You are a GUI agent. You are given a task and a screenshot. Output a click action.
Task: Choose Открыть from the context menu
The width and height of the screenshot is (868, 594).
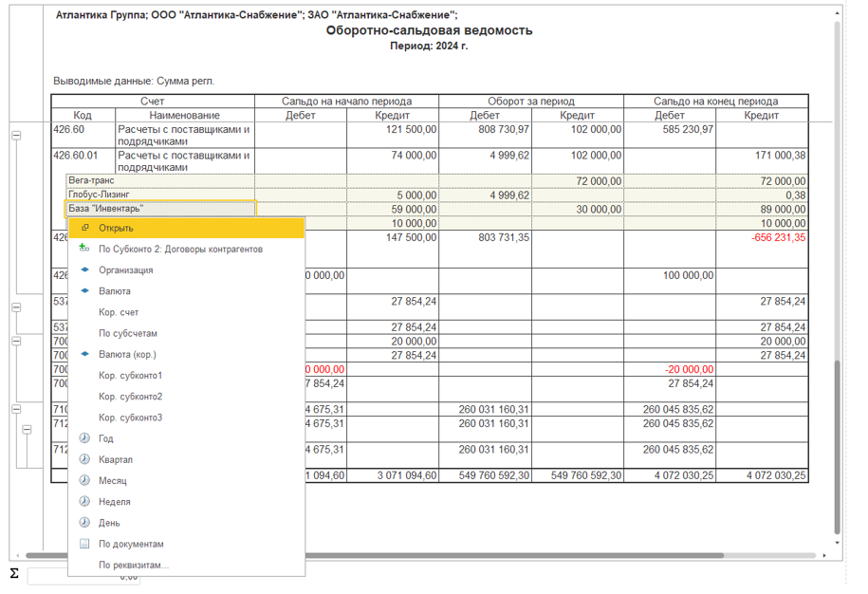(x=187, y=228)
